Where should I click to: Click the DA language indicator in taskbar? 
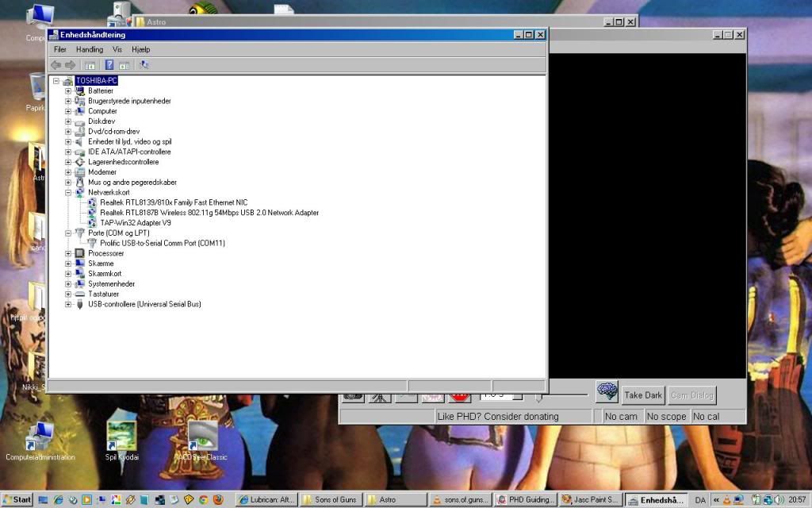point(700,500)
